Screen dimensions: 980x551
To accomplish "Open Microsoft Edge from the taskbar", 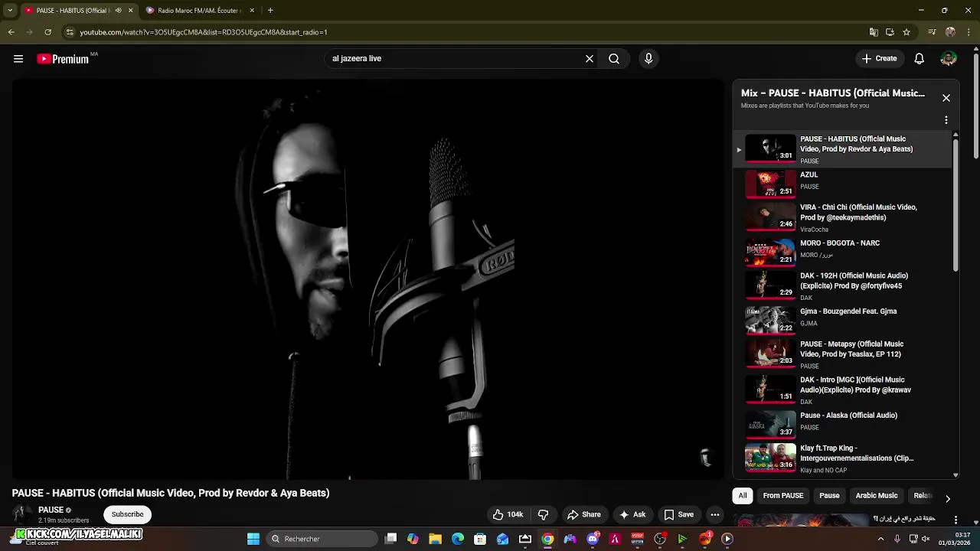I will coord(458,539).
